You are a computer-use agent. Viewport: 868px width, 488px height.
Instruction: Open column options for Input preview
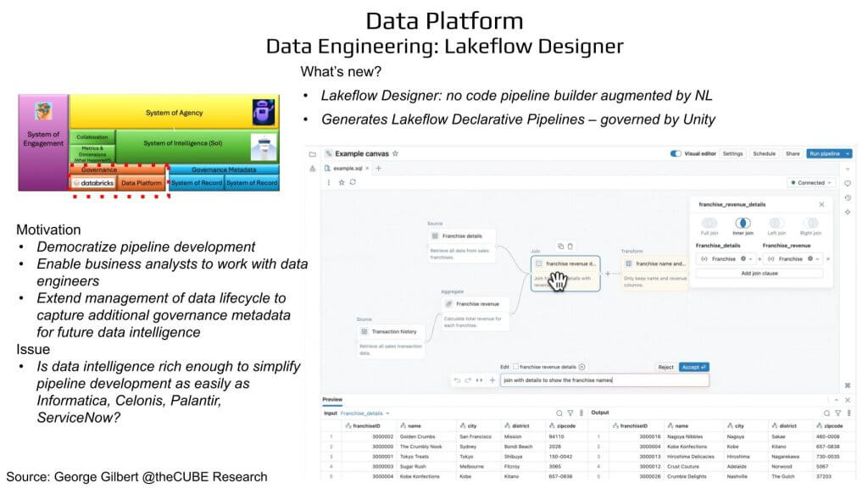(581, 413)
